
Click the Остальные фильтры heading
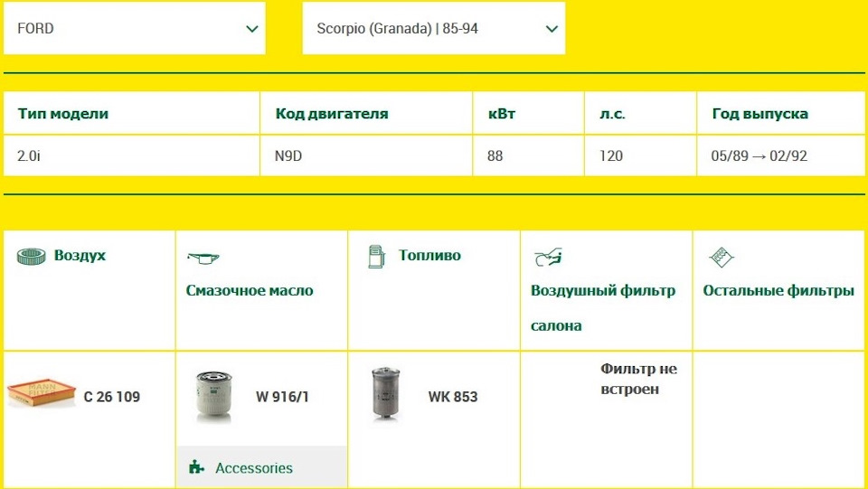click(x=778, y=290)
